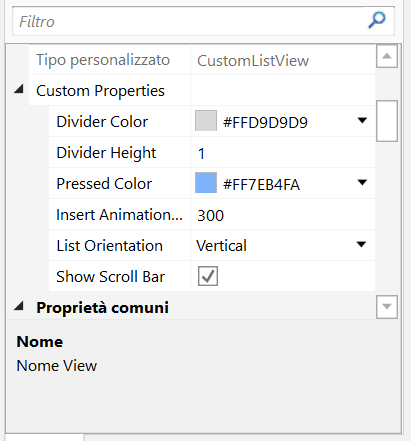Select the Tipo personalizzato row label
411x441 pixels.
tap(103, 60)
